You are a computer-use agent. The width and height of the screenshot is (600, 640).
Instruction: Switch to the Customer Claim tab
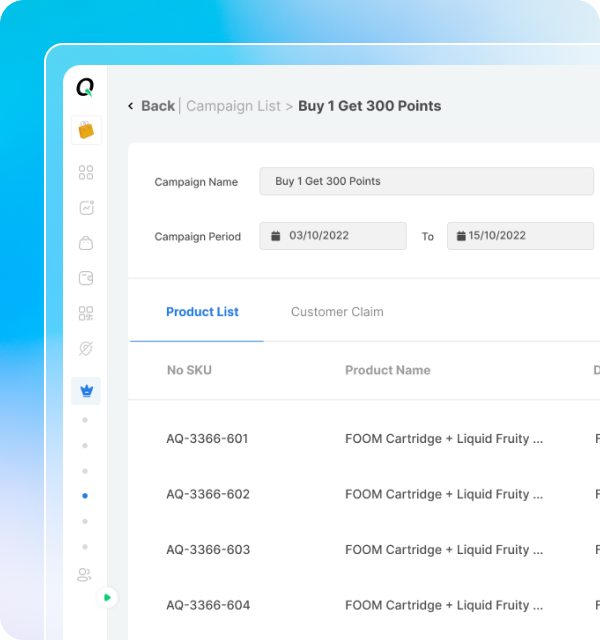pos(337,312)
